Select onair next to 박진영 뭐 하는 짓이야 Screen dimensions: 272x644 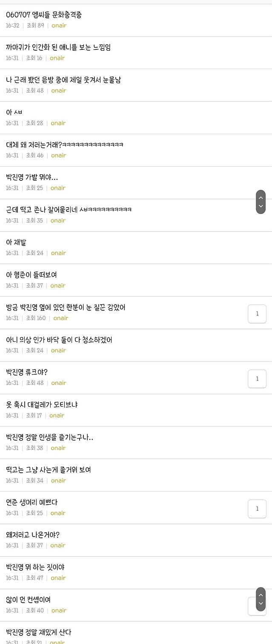[x=58, y=578]
